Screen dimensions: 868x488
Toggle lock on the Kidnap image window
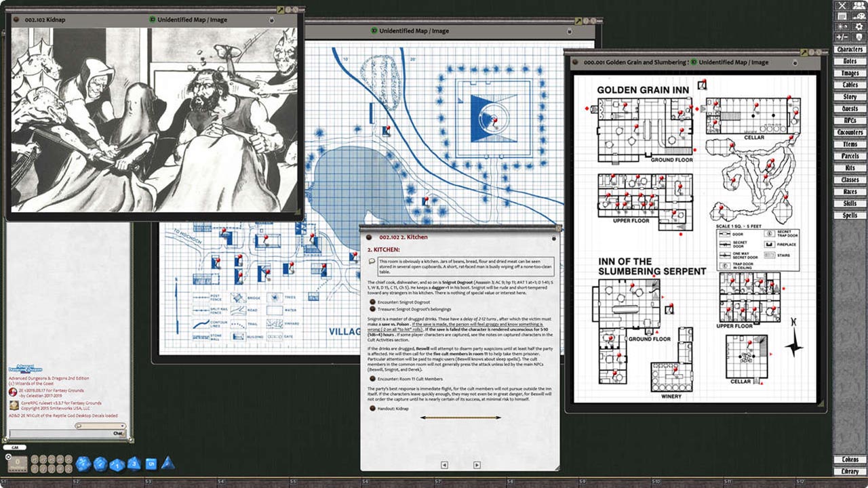[272, 20]
